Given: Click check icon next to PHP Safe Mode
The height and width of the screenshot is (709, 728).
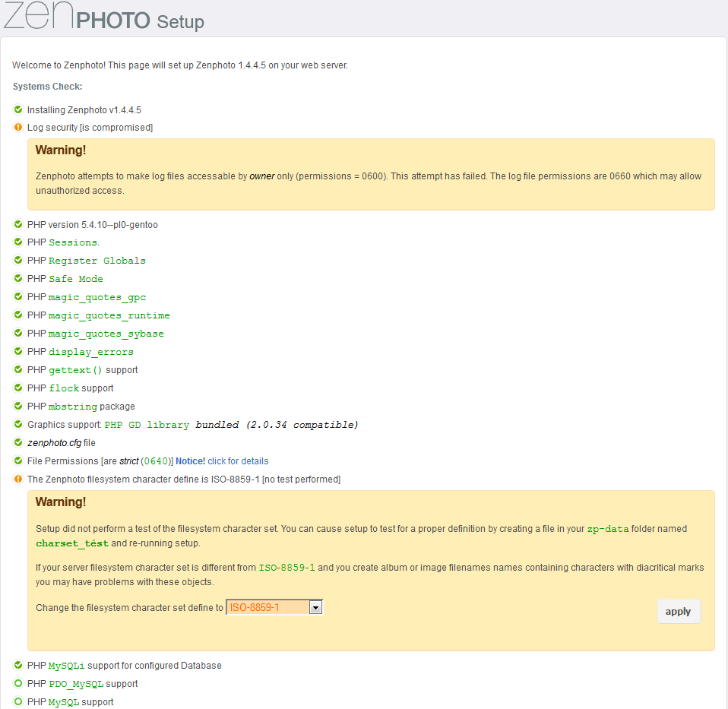Looking at the screenshot, I should 18,278.
